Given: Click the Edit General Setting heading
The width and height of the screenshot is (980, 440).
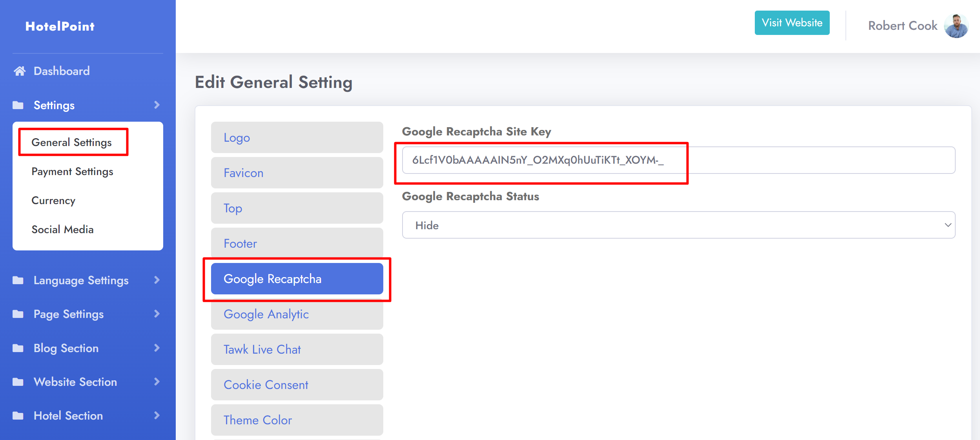Looking at the screenshot, I should (274, 82).
